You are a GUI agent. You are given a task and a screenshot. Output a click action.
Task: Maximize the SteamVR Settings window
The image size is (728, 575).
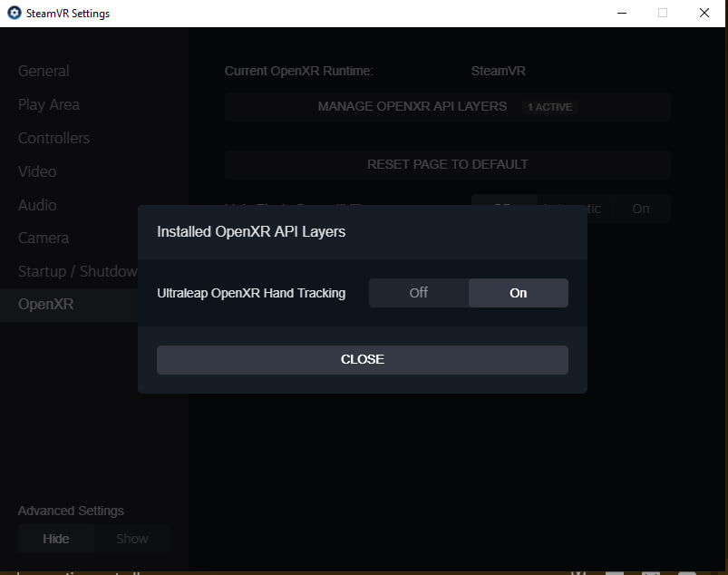(663, 13)
